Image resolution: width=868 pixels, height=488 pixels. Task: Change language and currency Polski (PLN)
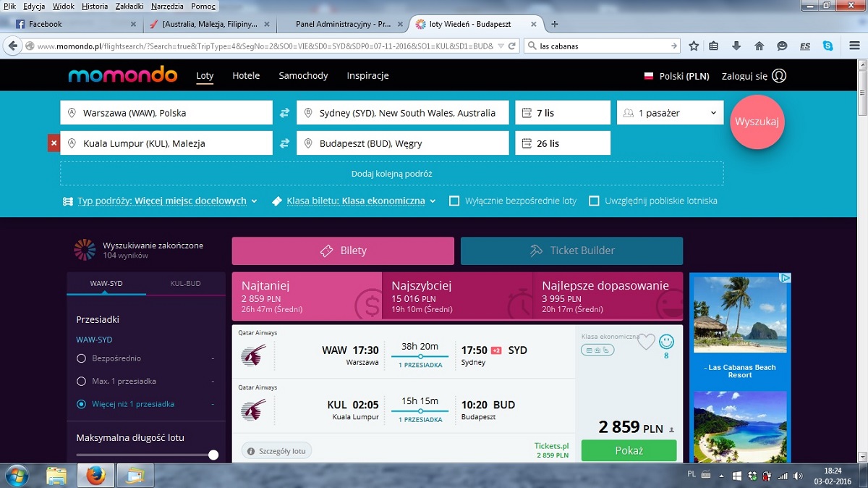(x=676, y=76)
